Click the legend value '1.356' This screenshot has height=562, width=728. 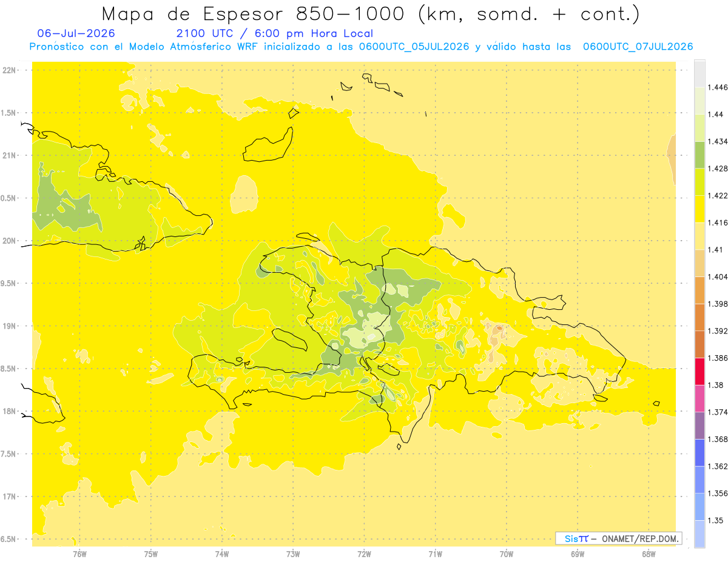click(x=718, y=493)
